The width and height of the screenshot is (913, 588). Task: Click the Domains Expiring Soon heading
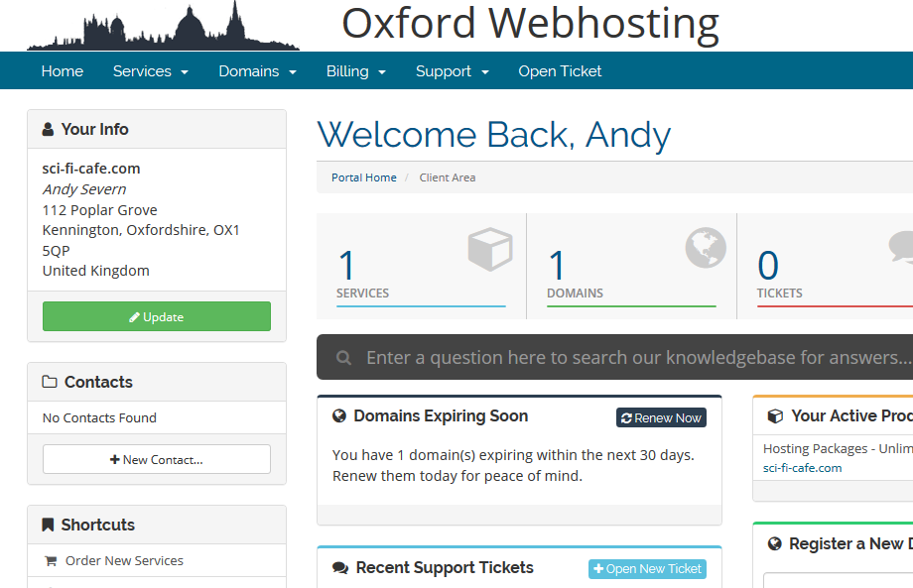[441, 415]
